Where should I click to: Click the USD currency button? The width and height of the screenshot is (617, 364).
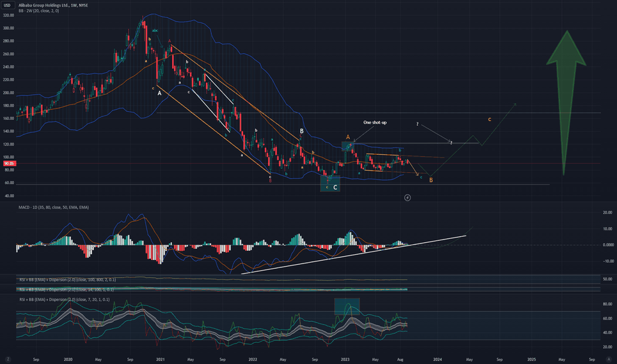click(x=7, y=5)
